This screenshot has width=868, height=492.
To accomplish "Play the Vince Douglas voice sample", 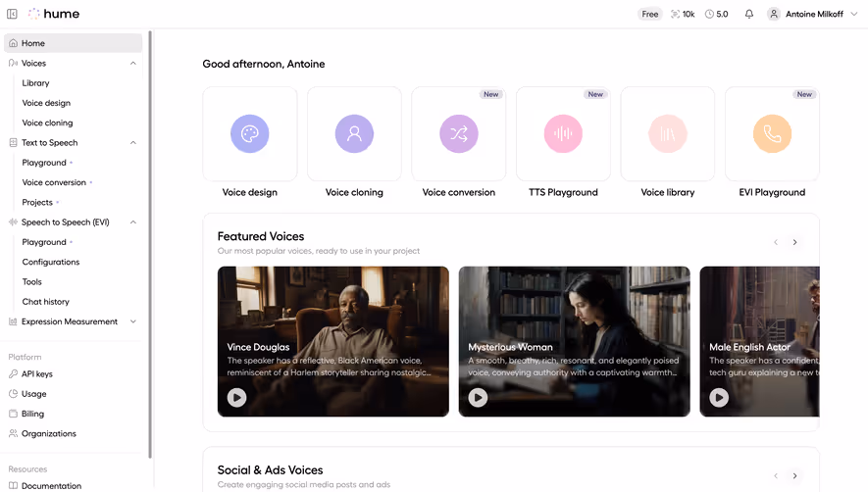I will pos(237,397).
